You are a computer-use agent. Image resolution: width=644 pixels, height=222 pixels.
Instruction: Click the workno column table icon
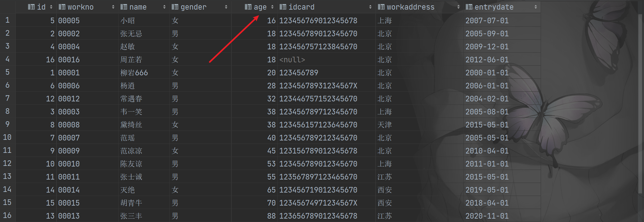tap(62, 7)
